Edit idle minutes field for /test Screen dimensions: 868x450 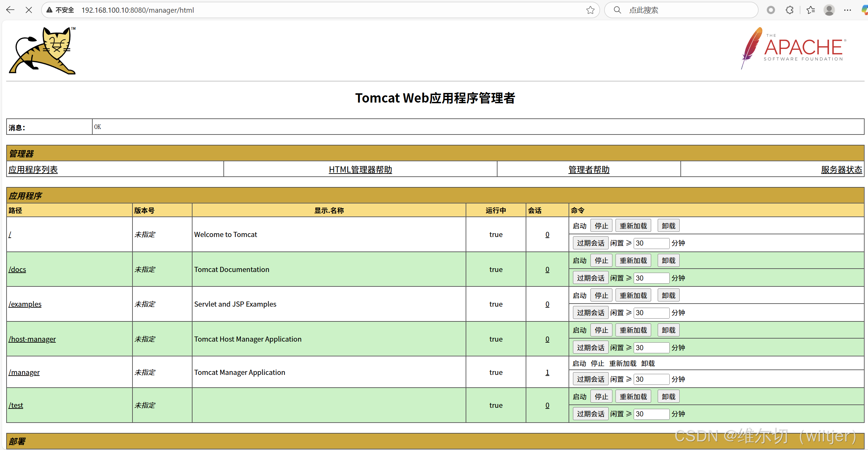(x=651, y=414)
